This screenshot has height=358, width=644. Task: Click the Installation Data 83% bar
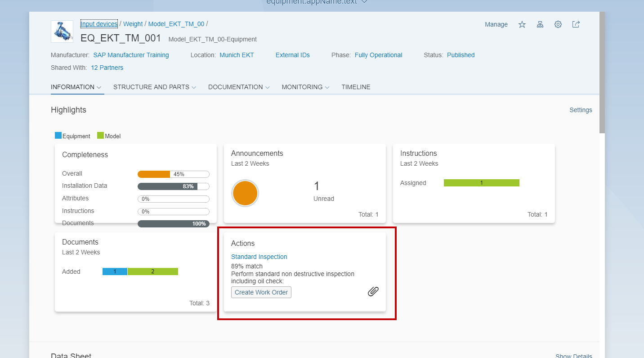pos(174,186)
